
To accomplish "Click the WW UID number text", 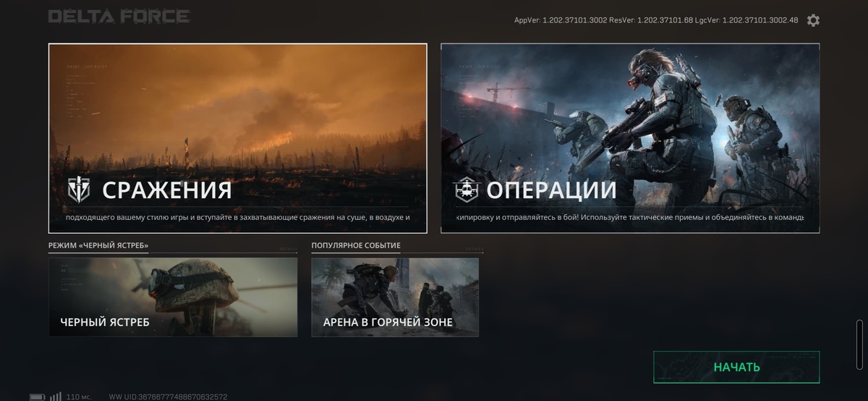I will tap(168, 397).
